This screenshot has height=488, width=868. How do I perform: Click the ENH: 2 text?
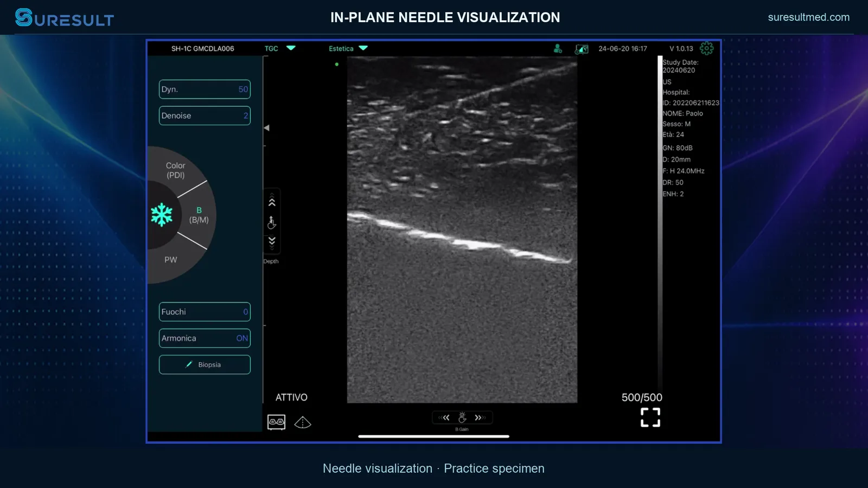point(673,194)
